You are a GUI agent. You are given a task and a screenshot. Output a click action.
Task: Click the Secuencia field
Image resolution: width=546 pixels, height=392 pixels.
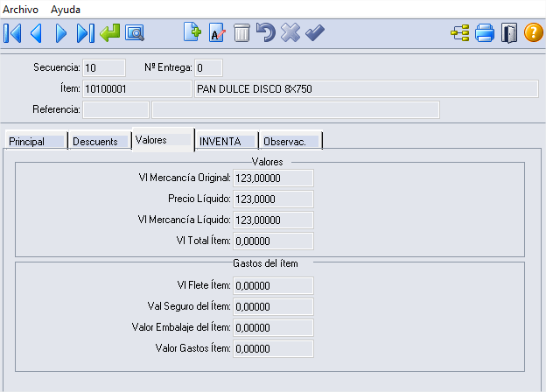[x=104, y=67]
